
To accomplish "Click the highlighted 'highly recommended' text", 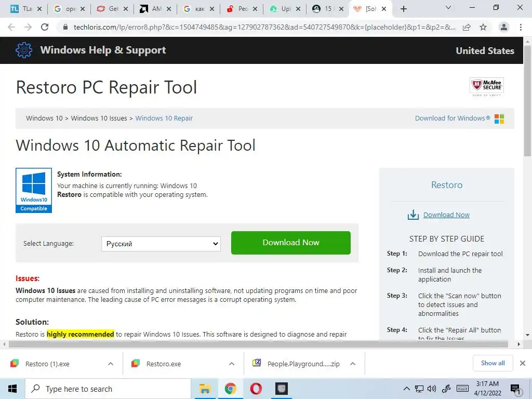I will point(81,334).
